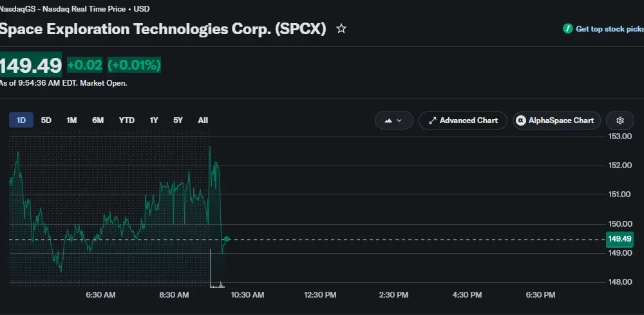
Task: Click the 4:30 PM time axis label
Action: [467, 295]
